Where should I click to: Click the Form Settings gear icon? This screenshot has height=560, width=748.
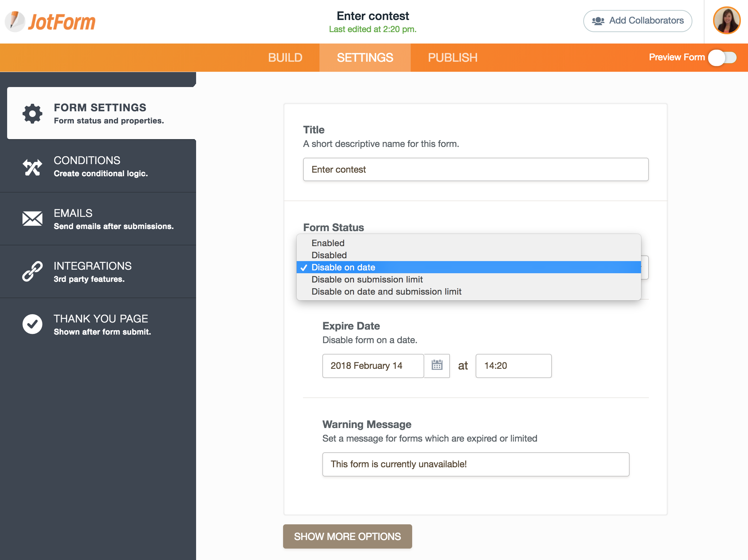(32, 114)
